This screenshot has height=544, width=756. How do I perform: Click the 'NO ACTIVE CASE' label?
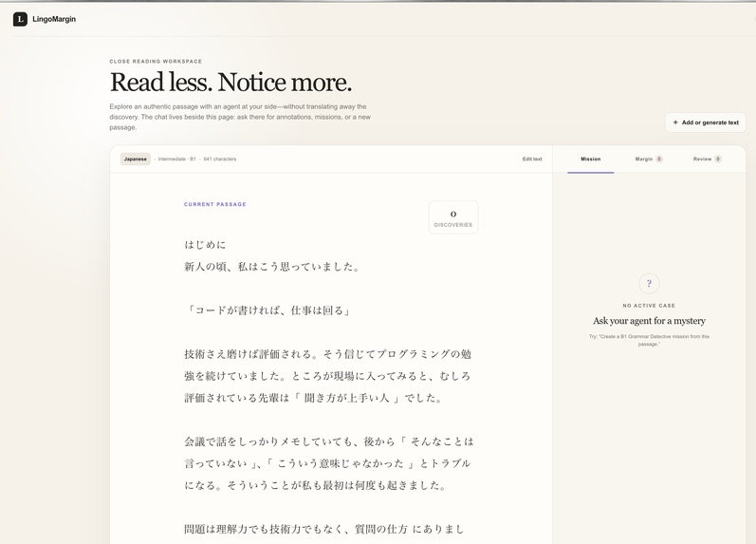point(649,306)
